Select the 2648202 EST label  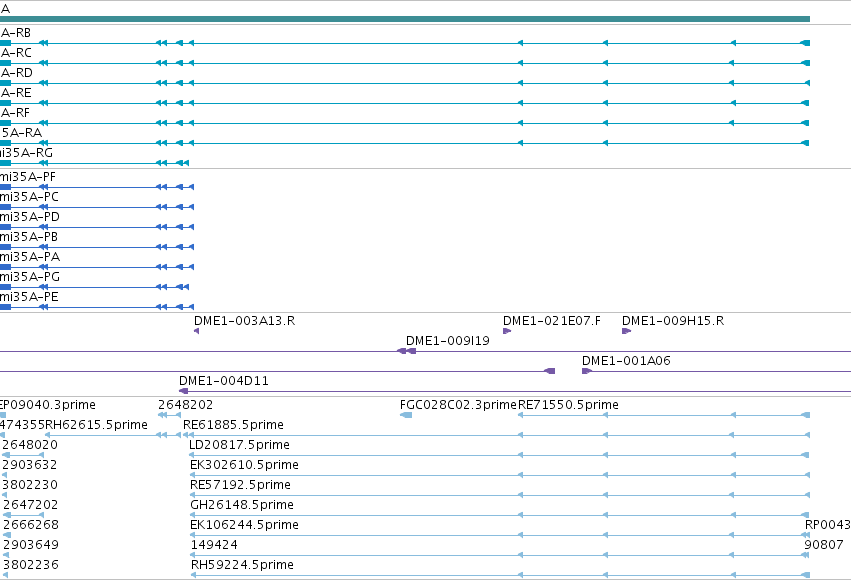(x=186, y=405)
